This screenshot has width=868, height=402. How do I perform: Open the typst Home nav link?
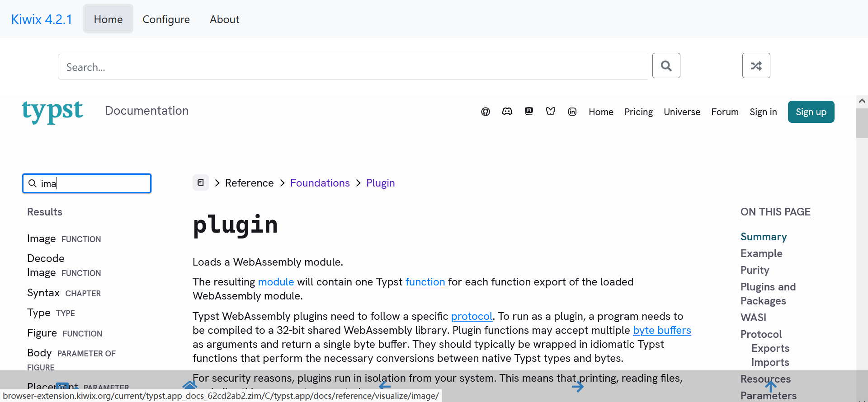tap(601, 112)
